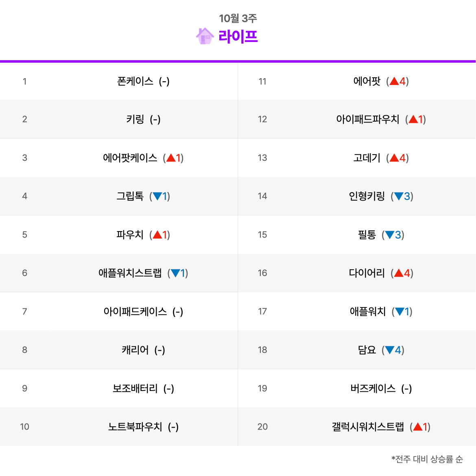Click the red up arrow next to 고데기
Viewport: 476px width, 476px height.
(x=394, y=158)
